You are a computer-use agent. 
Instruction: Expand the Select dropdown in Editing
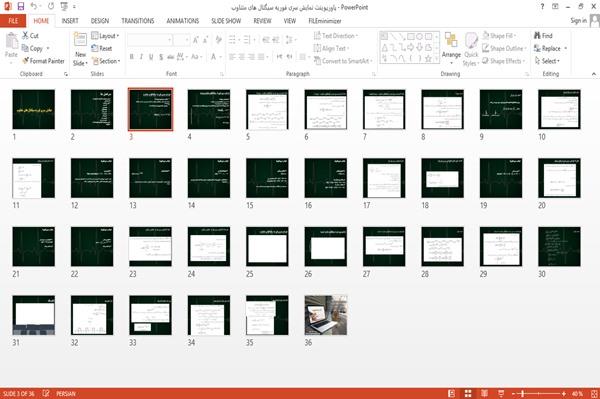click(x=547, y=61)
